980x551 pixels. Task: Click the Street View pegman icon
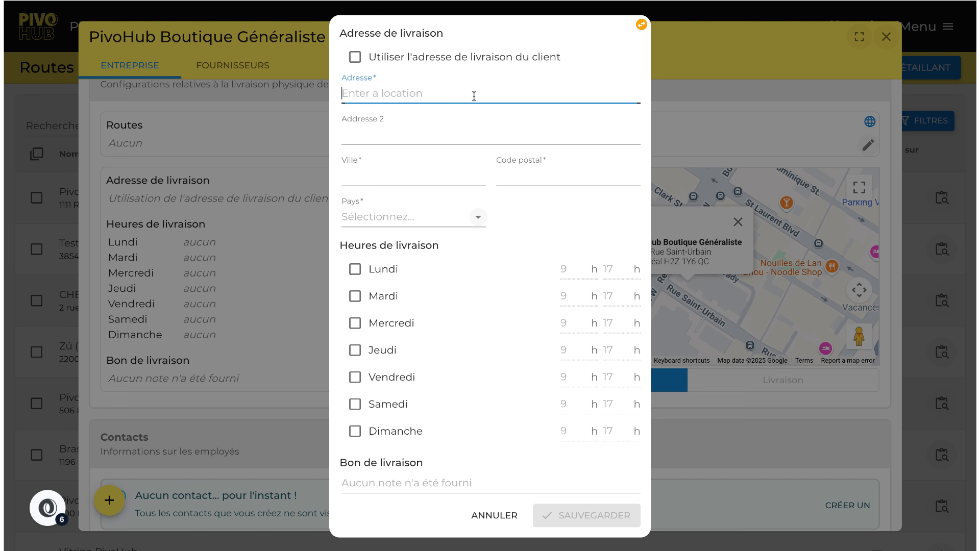(x=859, y=336)
